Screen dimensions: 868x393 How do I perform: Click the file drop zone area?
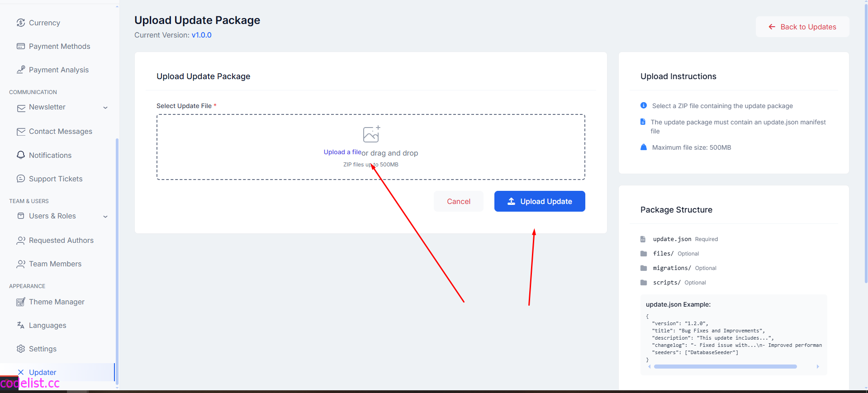pyautogui.click(x=371, y=147)
